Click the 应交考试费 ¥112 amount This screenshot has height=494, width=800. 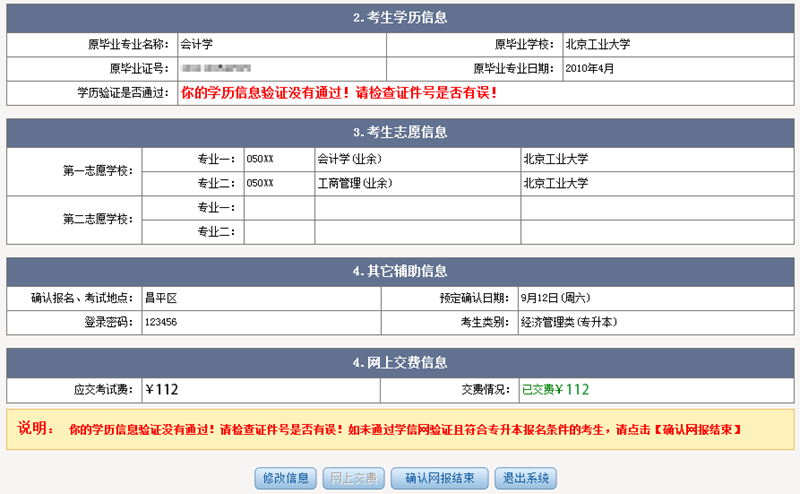click(x=161, y=390)
